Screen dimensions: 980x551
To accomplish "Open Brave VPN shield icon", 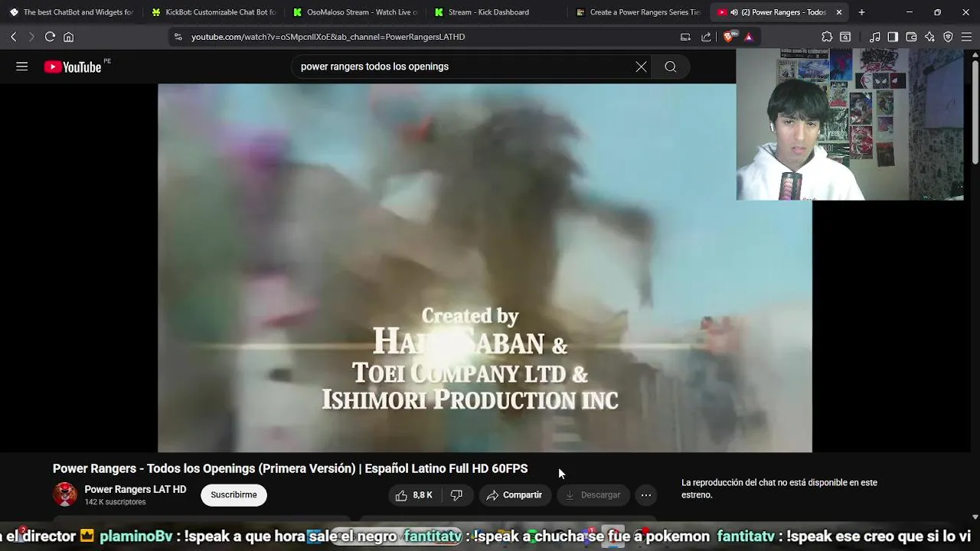I will point(948,37).
